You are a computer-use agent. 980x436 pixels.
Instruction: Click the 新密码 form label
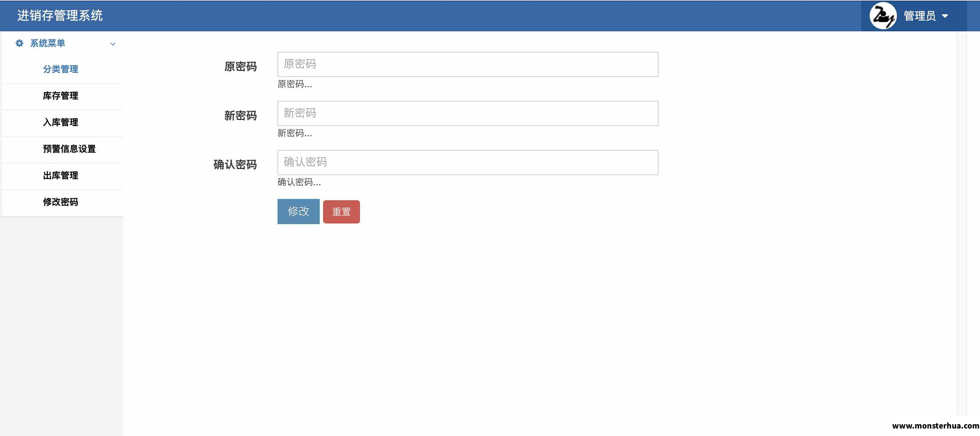click(240, 116)
